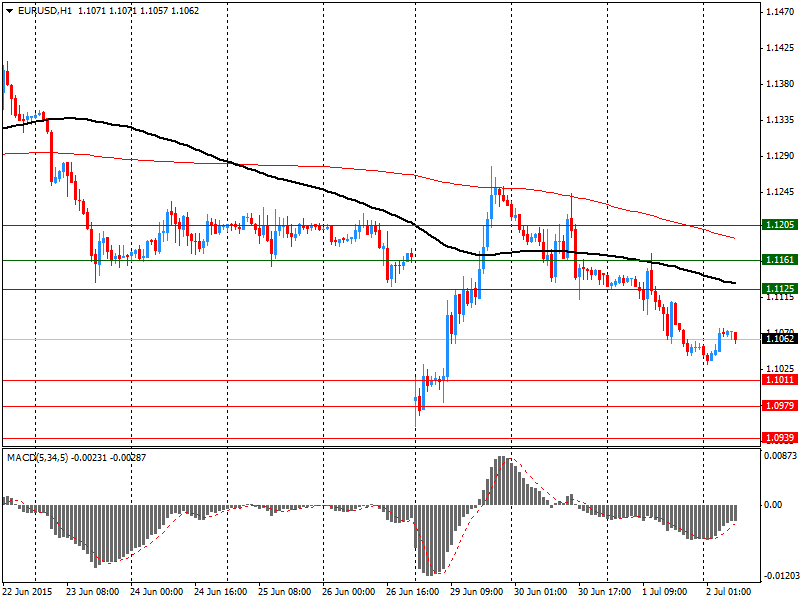Select the red 1.0939 support level label
The height and width of the screenshot is (600, 800).
(780, 438)
